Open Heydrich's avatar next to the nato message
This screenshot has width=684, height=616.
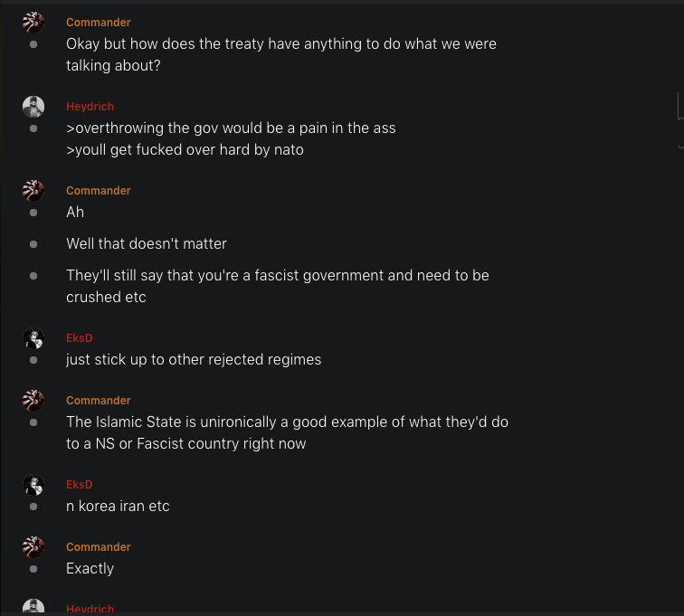click(33, 107)
